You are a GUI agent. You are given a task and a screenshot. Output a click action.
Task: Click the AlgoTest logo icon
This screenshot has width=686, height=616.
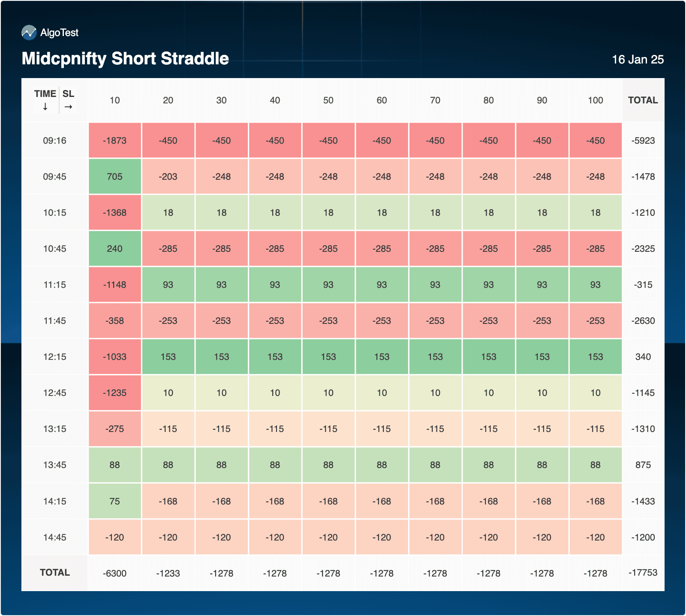tap(29, 33)
